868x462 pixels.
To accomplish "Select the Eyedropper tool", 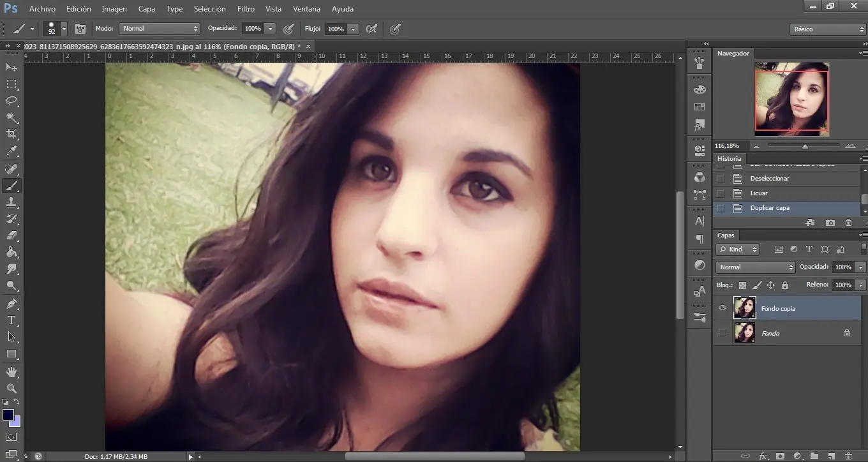I will coord(11,151).
